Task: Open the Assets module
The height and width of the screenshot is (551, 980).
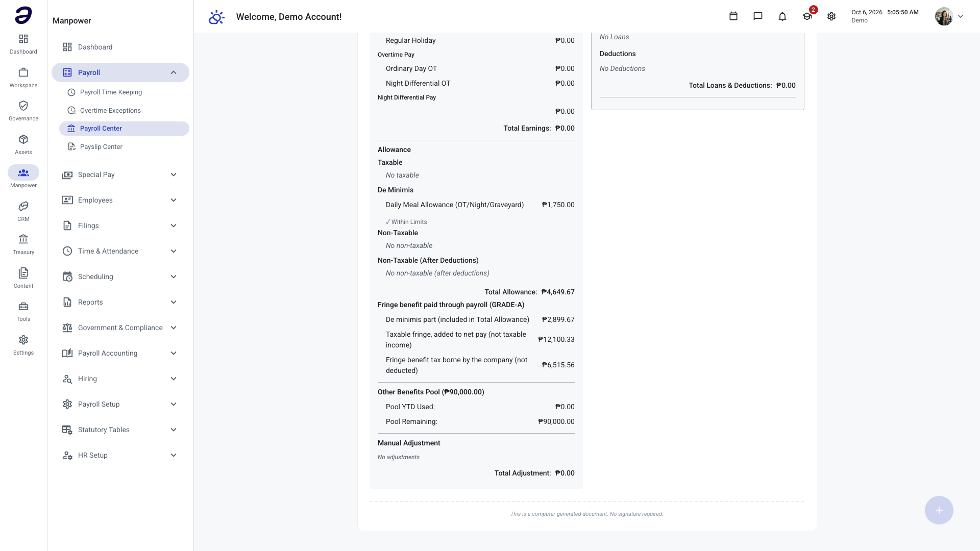Action: [x=23, y=144]
